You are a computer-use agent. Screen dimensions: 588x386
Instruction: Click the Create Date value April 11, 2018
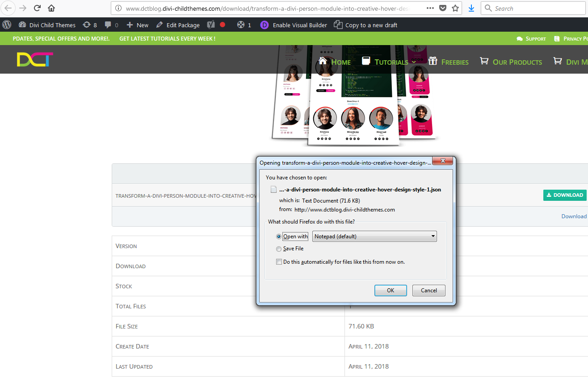(369, 346)
